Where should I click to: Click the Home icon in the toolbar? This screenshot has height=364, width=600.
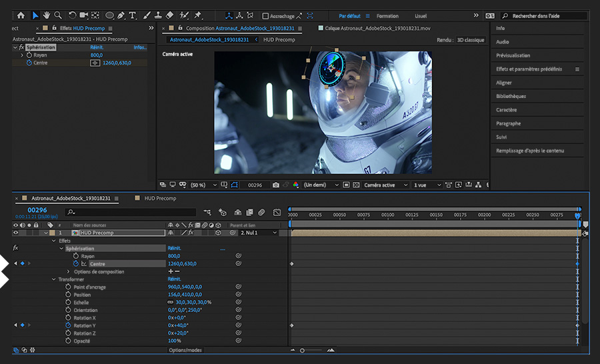click(x=20, y=15)
